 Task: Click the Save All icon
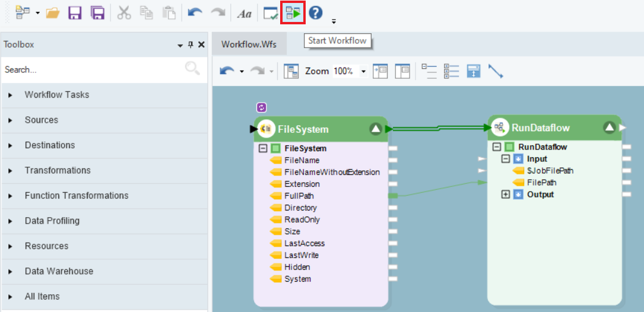tap(97, 13)
